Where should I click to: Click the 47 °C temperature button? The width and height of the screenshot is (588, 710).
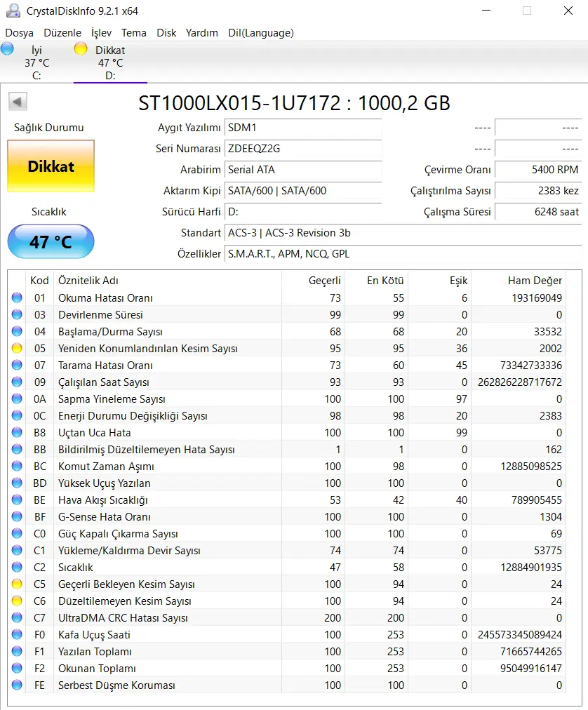pos(51,241)
